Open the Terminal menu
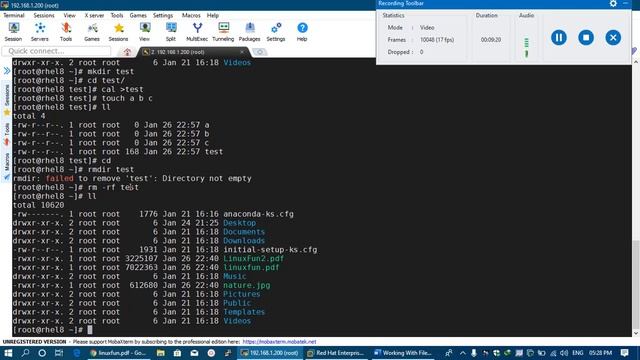The image size is (640, 360). tap(14, 15)
